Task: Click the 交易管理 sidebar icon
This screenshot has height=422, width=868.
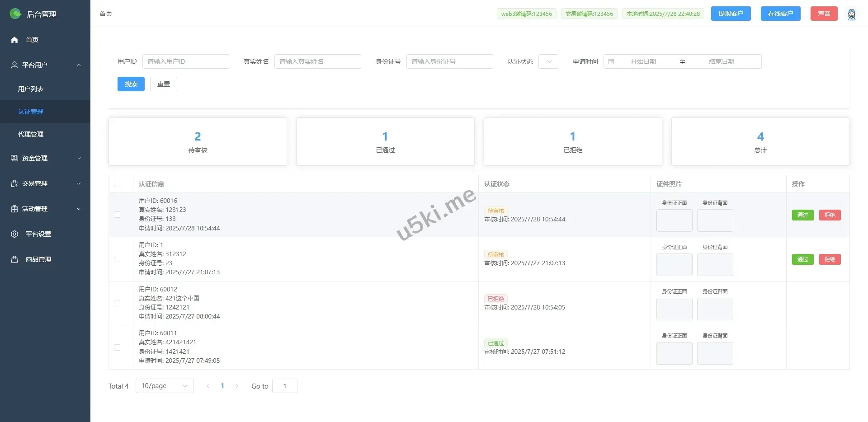Action: coord(14,183)
